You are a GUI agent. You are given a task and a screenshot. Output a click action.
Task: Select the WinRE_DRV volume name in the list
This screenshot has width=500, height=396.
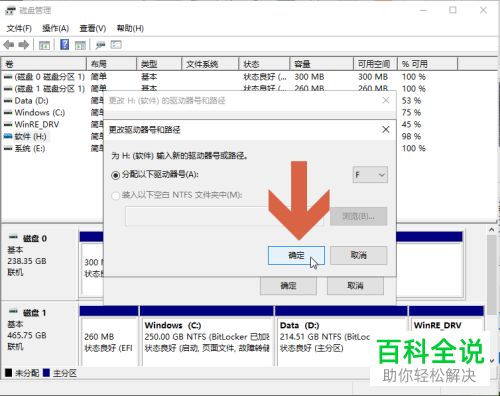(37, 125)
